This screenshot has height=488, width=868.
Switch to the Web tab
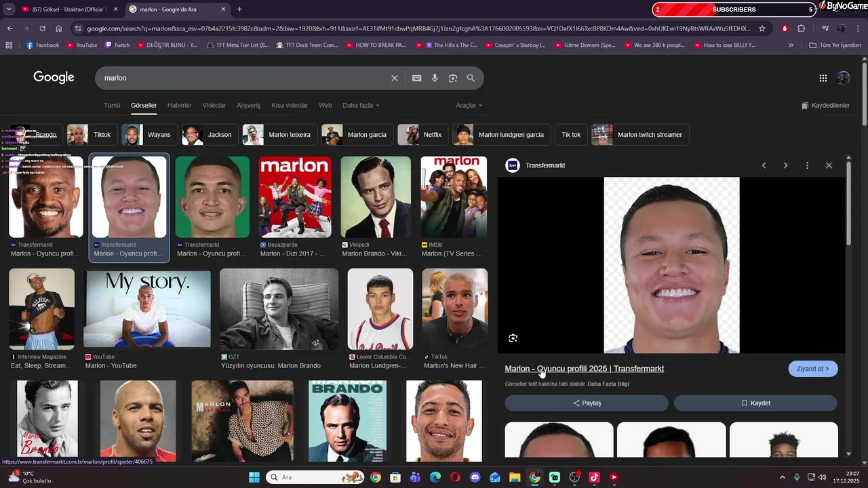(325, 106)
